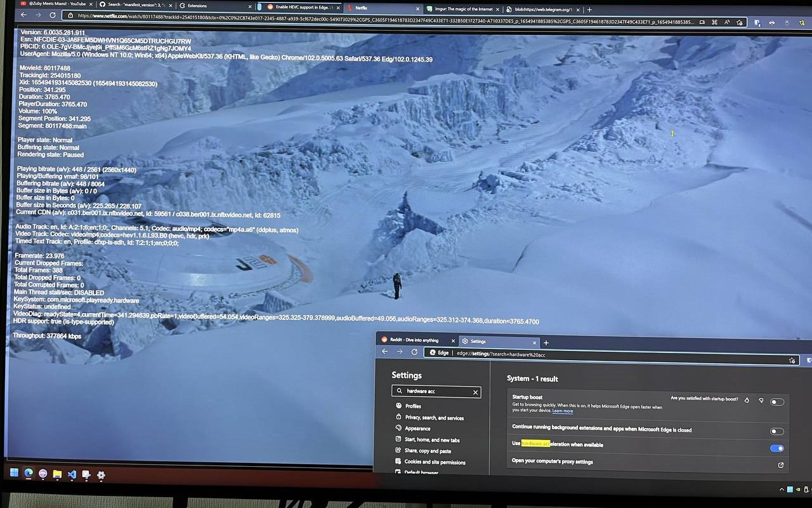Open a new tab in the Netflix window
Image resolution: width=812 pixels, height=508 pixels.
click(x=590, y=10)
